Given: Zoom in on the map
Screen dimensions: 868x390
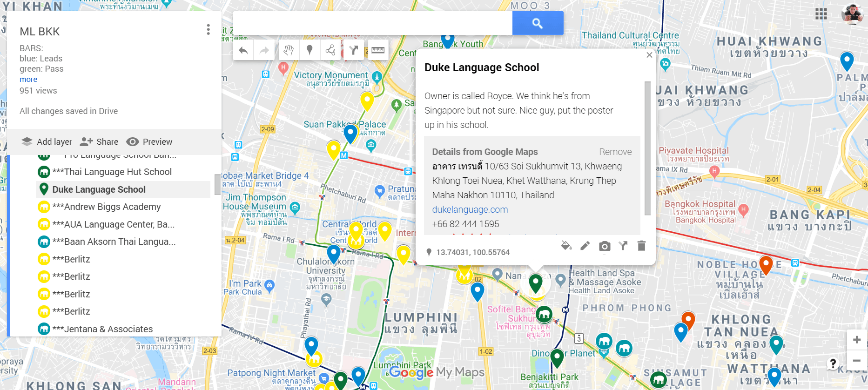Looking at the screenshot, I should (856, 340).
